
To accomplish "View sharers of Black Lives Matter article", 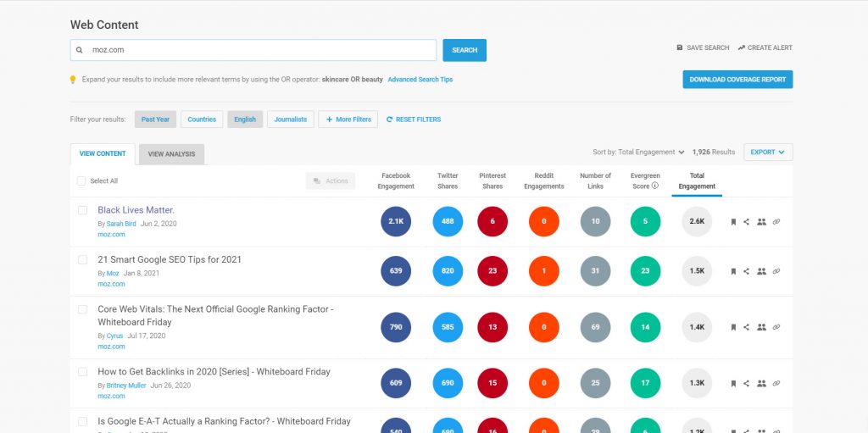I will tap(762, 222).
